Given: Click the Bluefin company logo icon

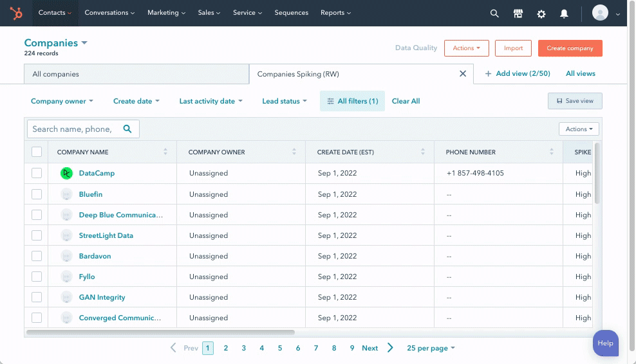Looking at the screenshot, I should click(66, 194).
